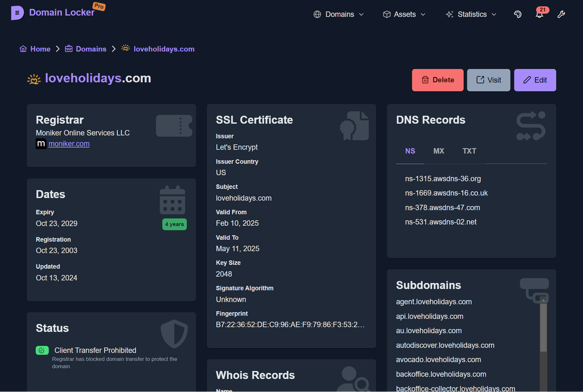The width and height of the screenshot is (583, 392).
Task: Expand the Statistics dropdown menu
Action: [471, 14]
